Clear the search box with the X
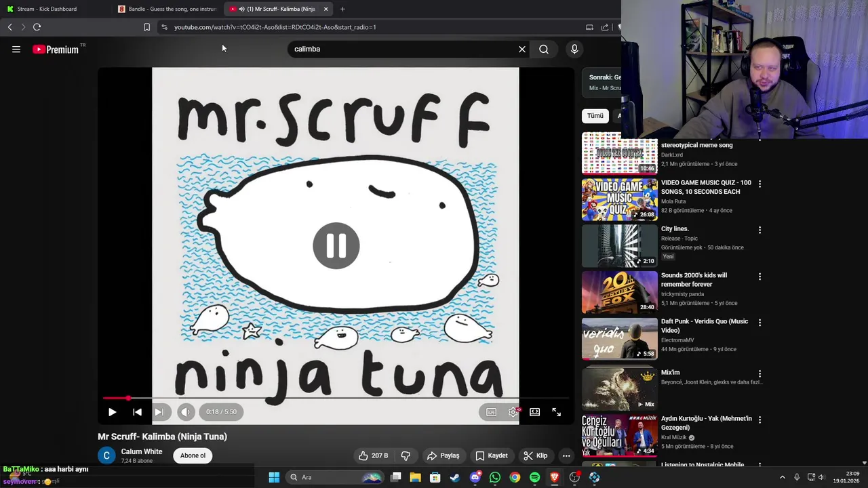The width and height of the screenshot is (868, 488). click(522, 49)
